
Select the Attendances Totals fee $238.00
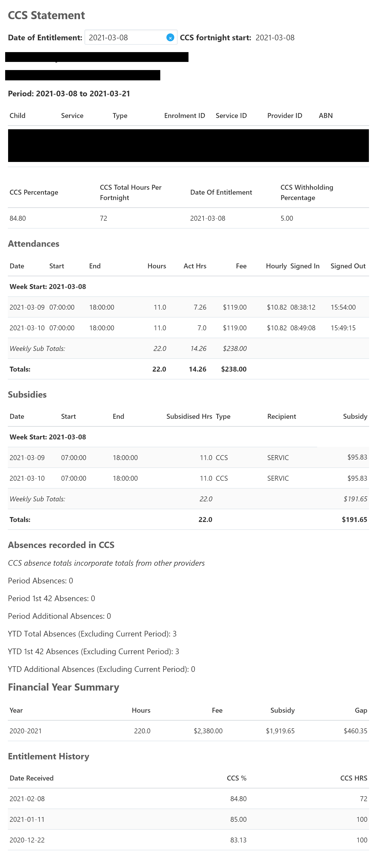click(234, 369)
